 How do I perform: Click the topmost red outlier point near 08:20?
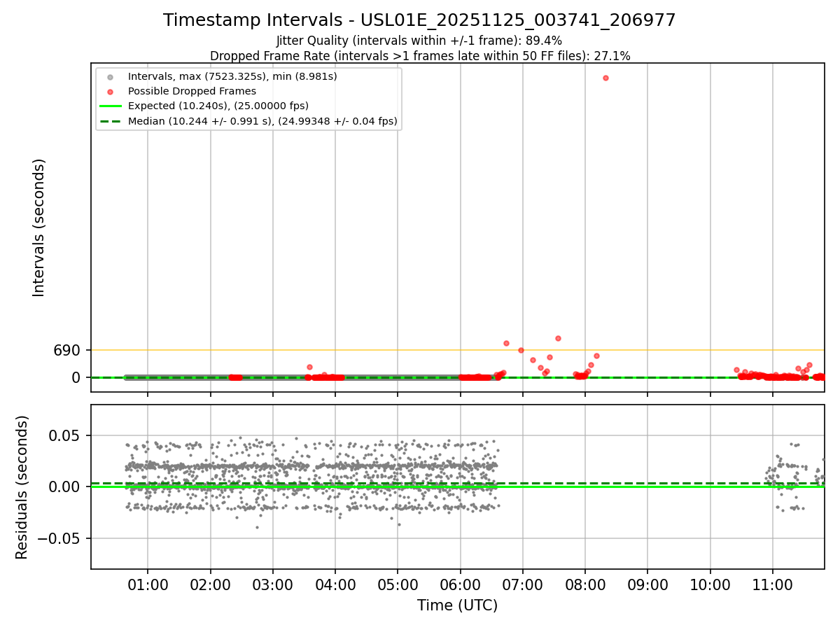tap(605, 78)
